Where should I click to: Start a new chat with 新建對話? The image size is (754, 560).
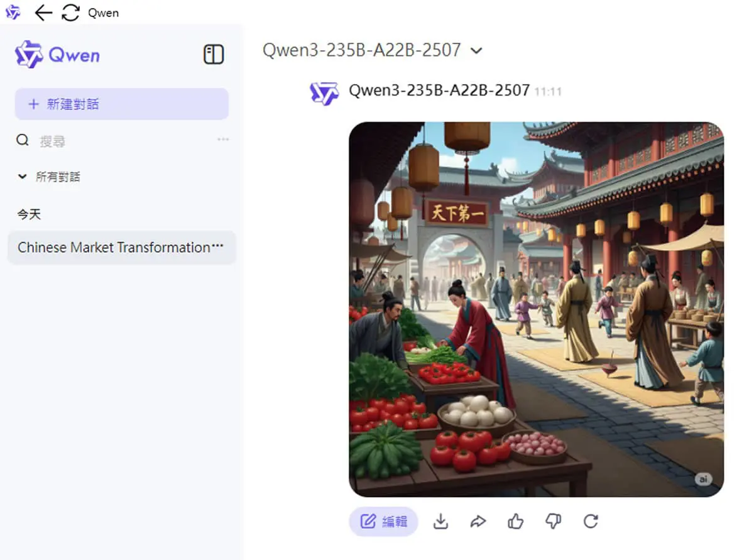tap(122, 104)
